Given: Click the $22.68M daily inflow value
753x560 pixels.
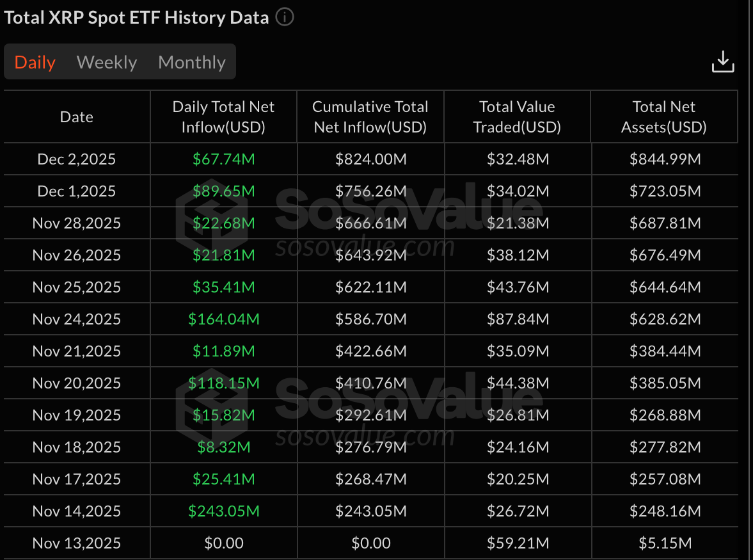Looking at the screenshot, I should 224,223.
